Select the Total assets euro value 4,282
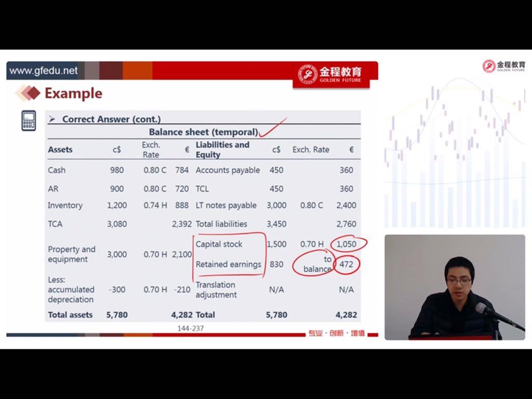The width and height of the screenshot is (532, 399). [182, 315]
